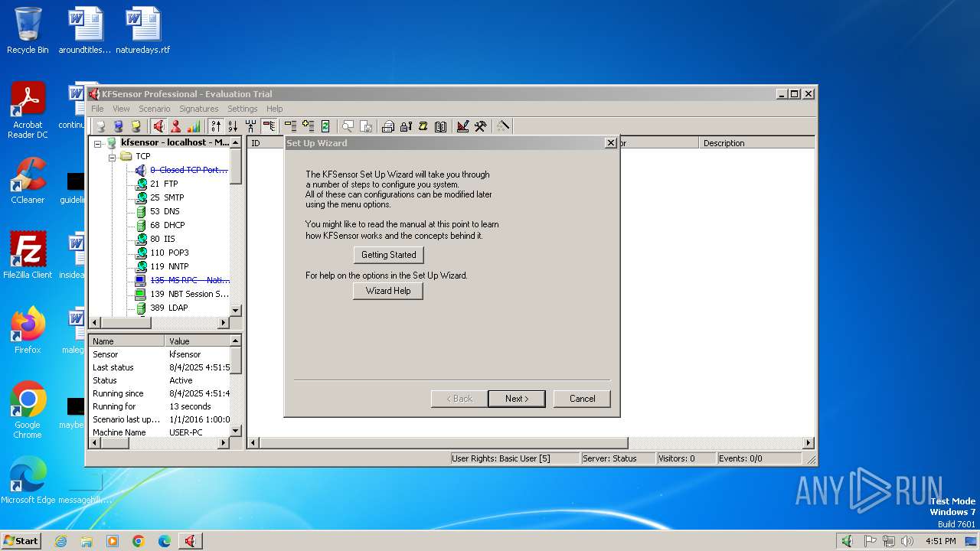
Task: Select the crossed-out 0 Closed TCP Port item
Action: [189, 170]
